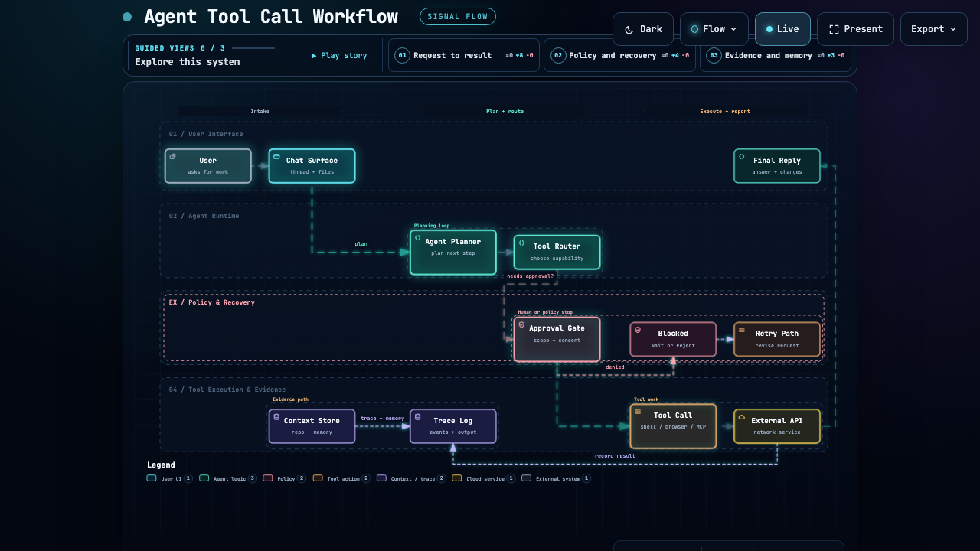Click the Agent logic legend swatch
Screen dimensions: 980x551
204,478
